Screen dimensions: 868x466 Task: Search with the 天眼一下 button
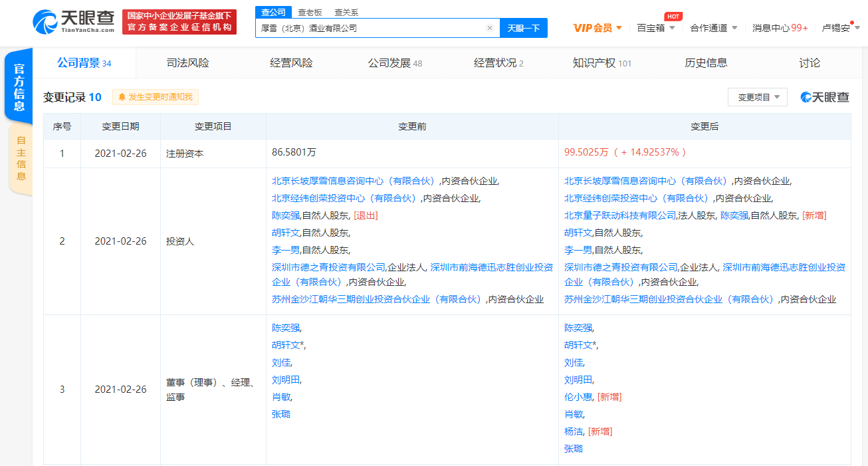(x=523, y=28)
